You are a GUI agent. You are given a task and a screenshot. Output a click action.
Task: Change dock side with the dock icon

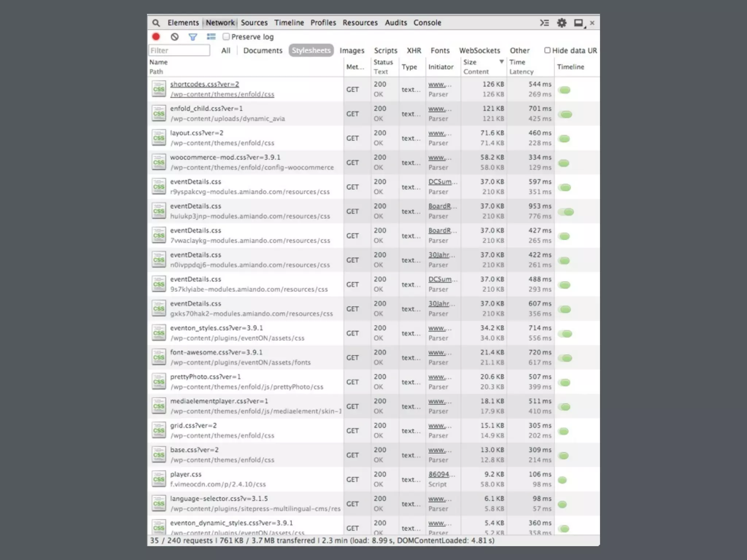click(578, 23)
